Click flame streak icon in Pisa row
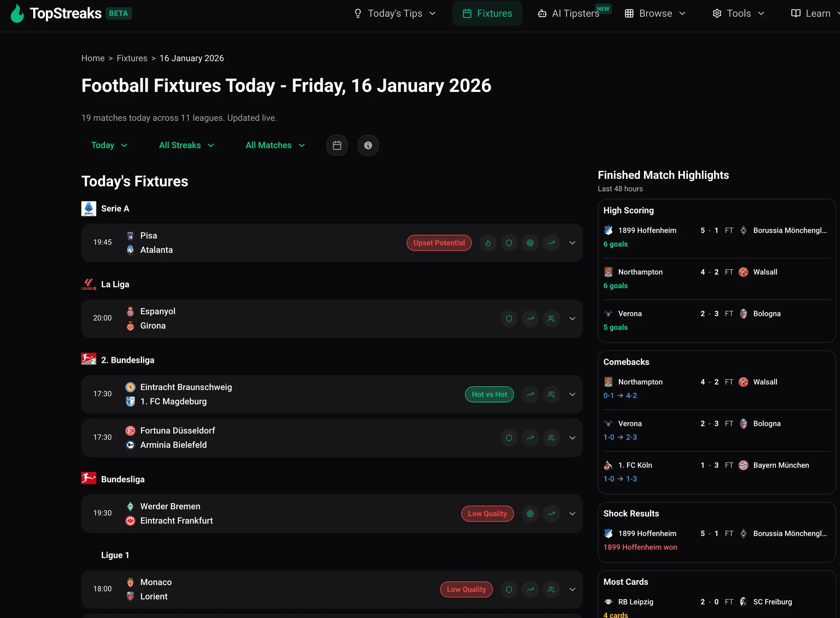 pyautogui.click(x=488, y=243)
